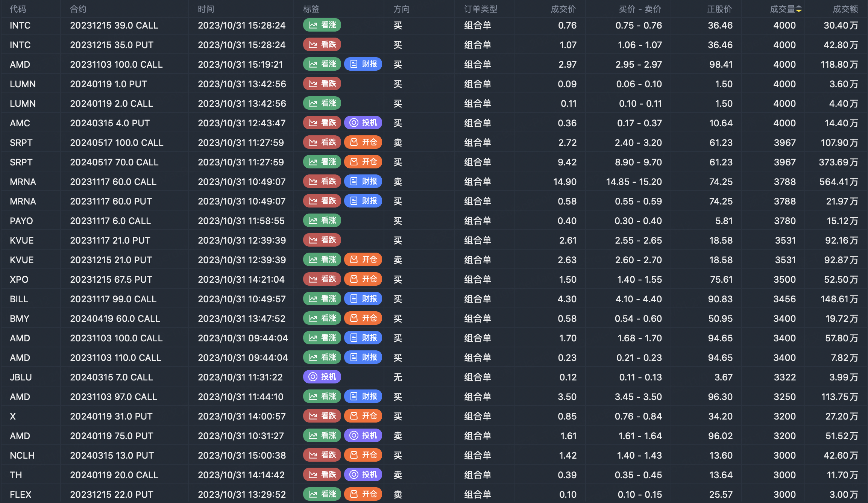Click the 投机 tag on JBLU 7.0 CALL row
The image size is (868, 503).
click(x=322, y=377)
